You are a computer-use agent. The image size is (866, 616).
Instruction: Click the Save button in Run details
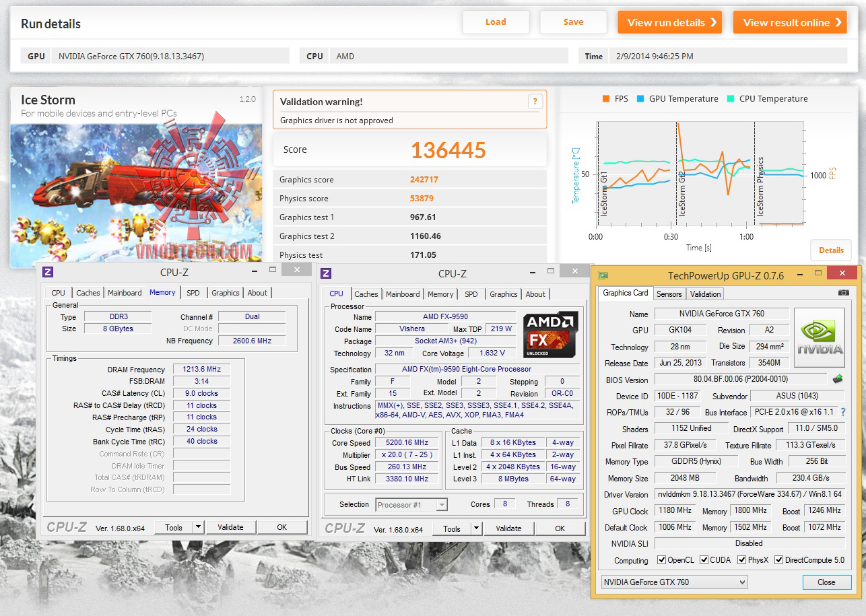tap(574, 22)
